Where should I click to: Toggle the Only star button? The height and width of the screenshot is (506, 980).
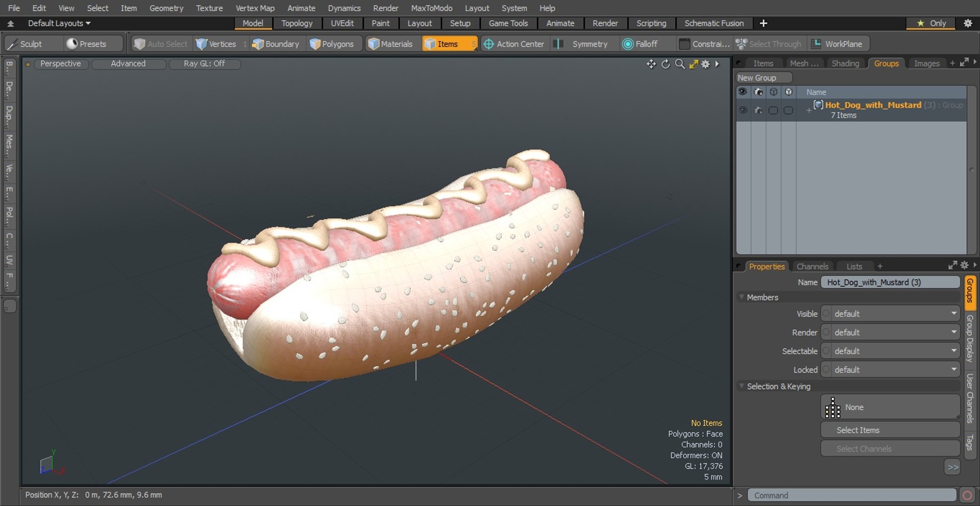pyautogui.click(x=931, y=23)
